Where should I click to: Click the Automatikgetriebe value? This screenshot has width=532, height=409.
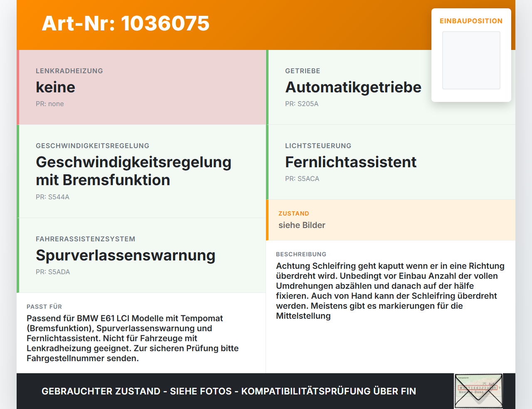[x=353, y=87]
